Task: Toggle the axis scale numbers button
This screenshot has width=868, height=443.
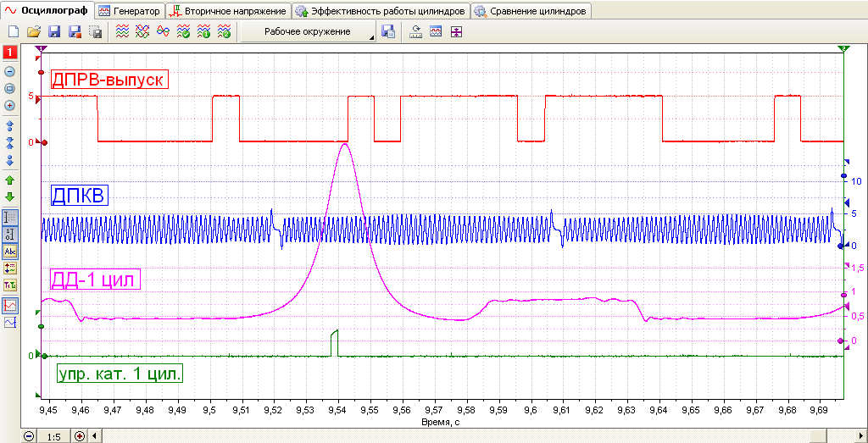Action: 10,234
